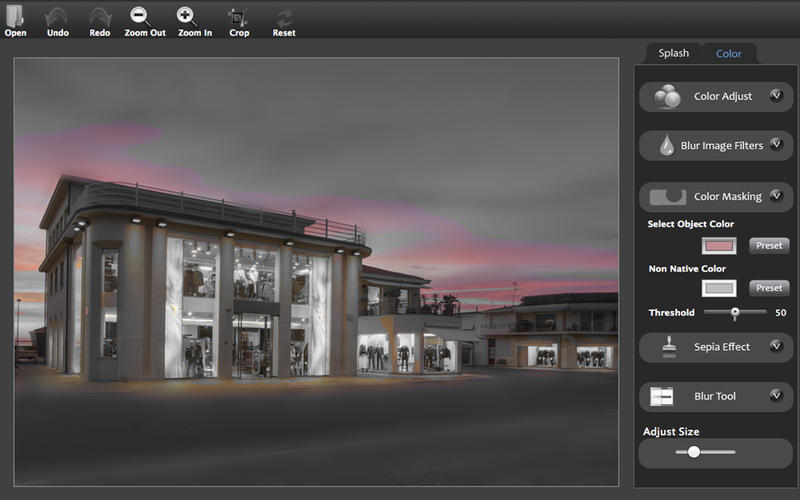Screen dimensions: 800x500
Task: Click the Reset icon in toolbar
Action: click(284, 16)
